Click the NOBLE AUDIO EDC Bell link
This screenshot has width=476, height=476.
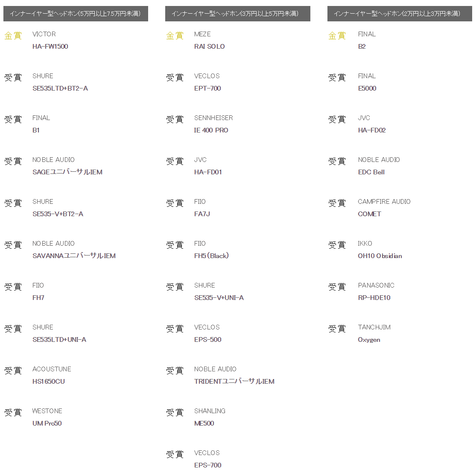pos(371,172)
